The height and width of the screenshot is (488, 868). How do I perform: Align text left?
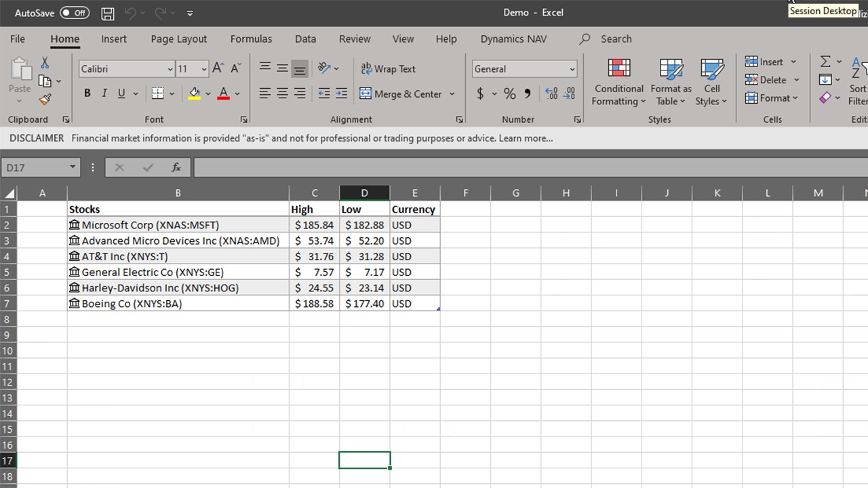point(265,94)
